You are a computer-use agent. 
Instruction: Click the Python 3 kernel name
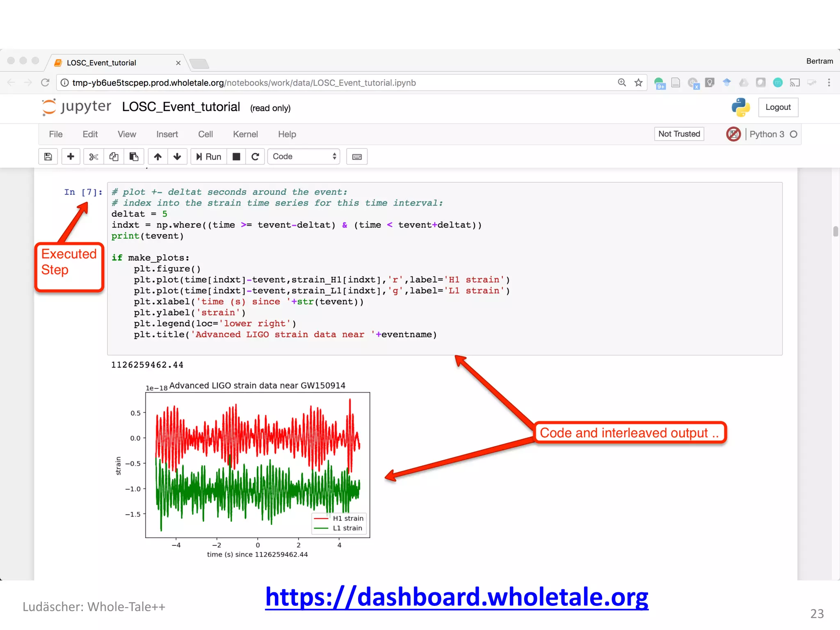coord(767,134)
